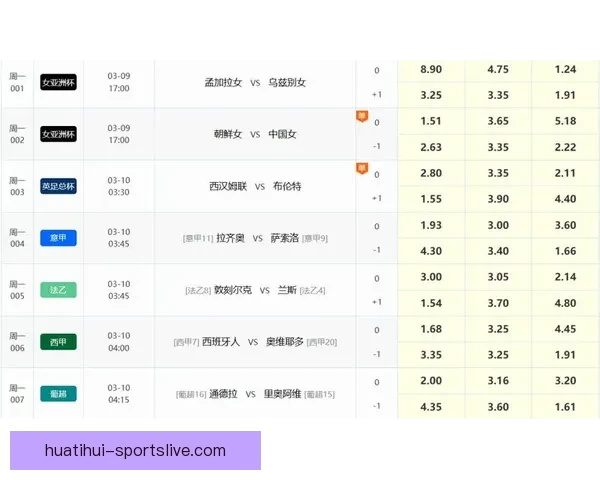The width and height of the screenshot is (600, 480).
Task: Open team 中国女 details
Action: (x=282, y=134)
